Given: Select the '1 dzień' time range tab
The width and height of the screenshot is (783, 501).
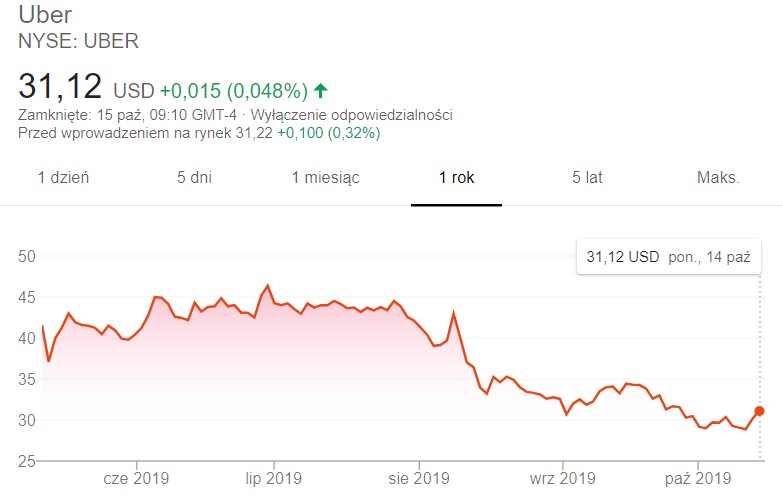Looking at the screenshot, I should (x=63, y=178).
